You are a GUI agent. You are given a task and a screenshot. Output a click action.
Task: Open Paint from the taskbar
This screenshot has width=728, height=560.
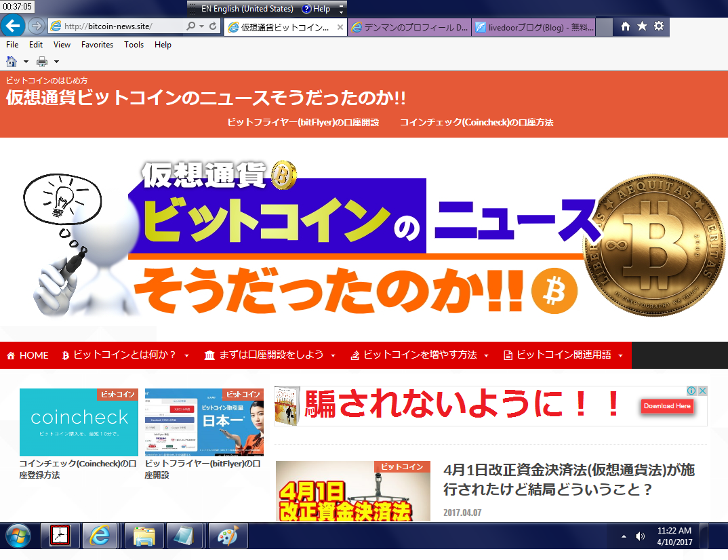click(x=228, y=536)
